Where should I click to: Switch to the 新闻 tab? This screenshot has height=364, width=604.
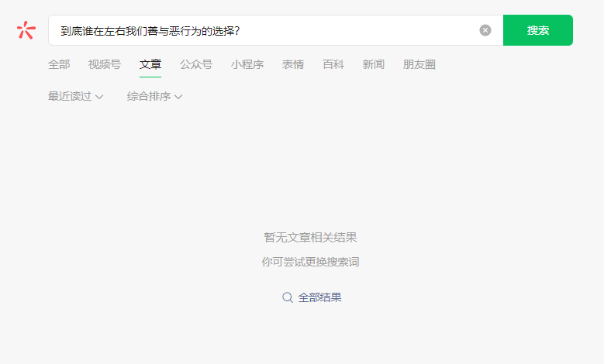(x=373, y=64)
